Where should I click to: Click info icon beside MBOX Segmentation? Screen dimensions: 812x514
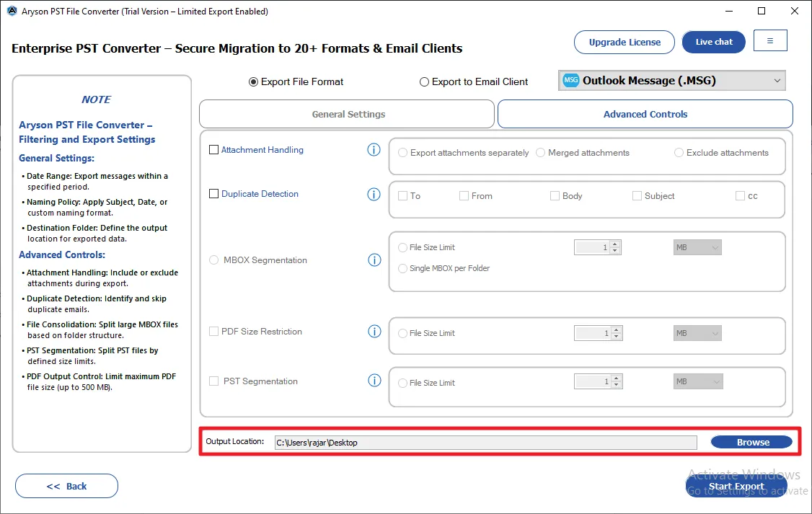(x=374, y=260)
